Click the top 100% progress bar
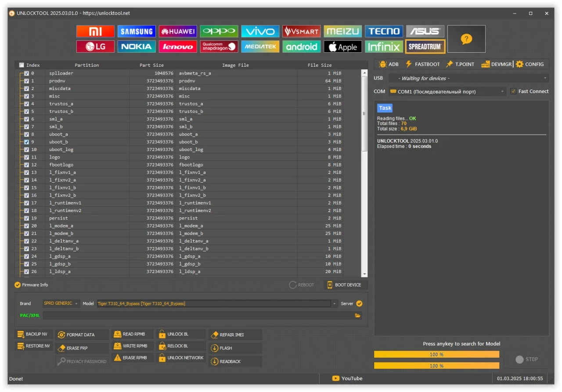This screenshot has height=392, width=562. pyautogui.click(x=436, y=354)
